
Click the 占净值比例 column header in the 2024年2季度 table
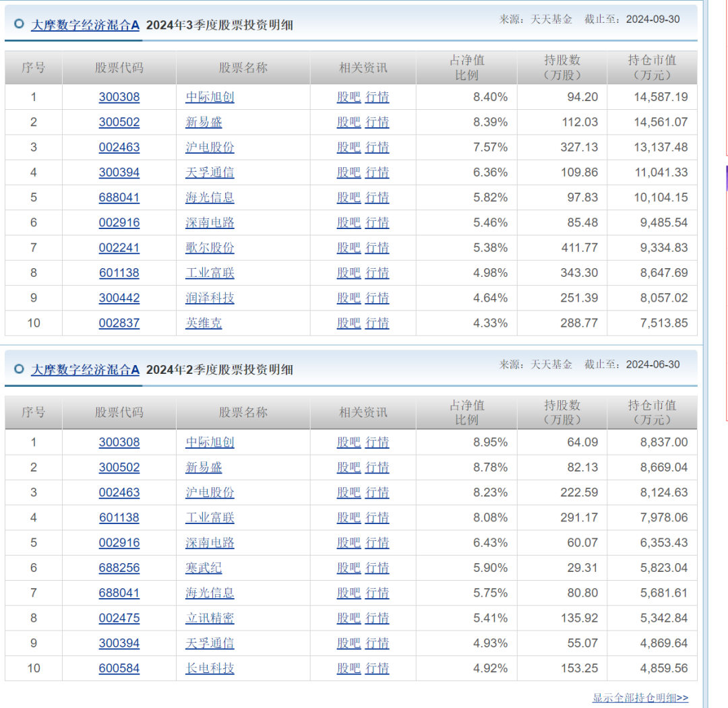pyautogui.click(x=466, y=412)
